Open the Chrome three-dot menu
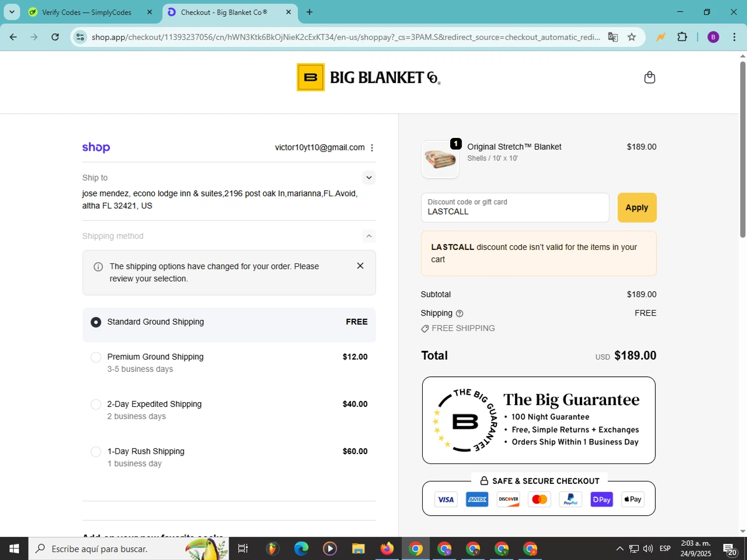Viewport: 747px width, 560px height. (x=734, y=37)
